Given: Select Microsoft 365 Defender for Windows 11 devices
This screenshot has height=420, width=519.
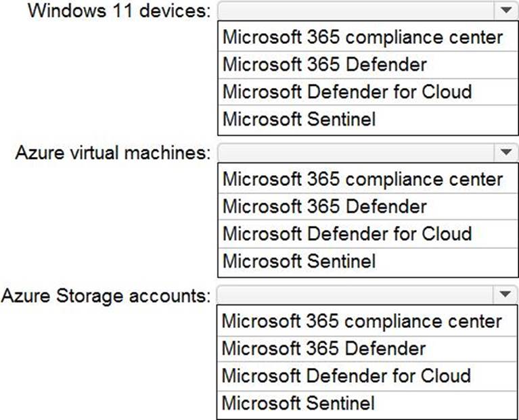Looking at the screenshot, I should tap(325, 64).
